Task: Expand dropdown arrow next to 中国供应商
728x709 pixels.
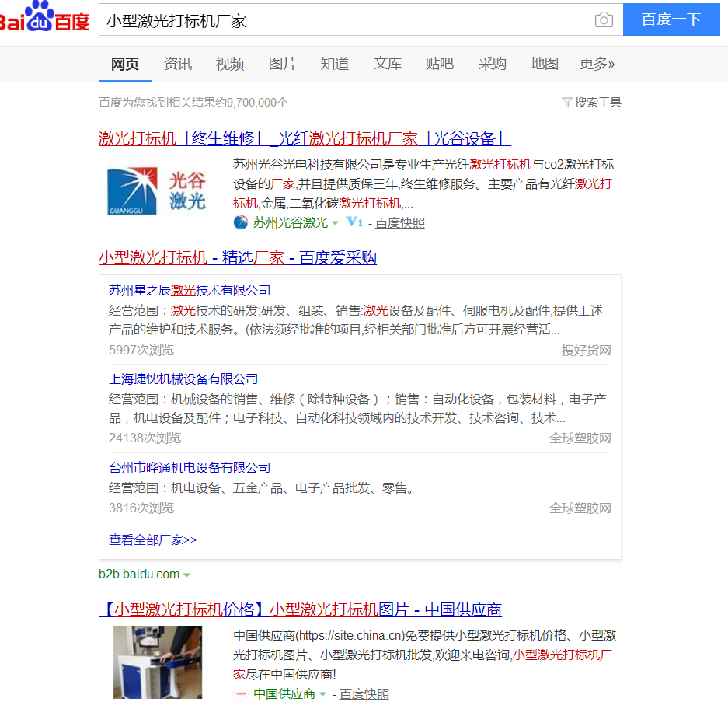Action: click(322, 694)
